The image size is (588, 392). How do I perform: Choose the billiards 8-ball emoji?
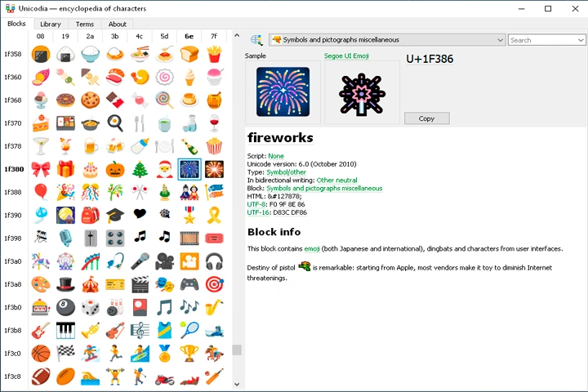tap(65, 308)
